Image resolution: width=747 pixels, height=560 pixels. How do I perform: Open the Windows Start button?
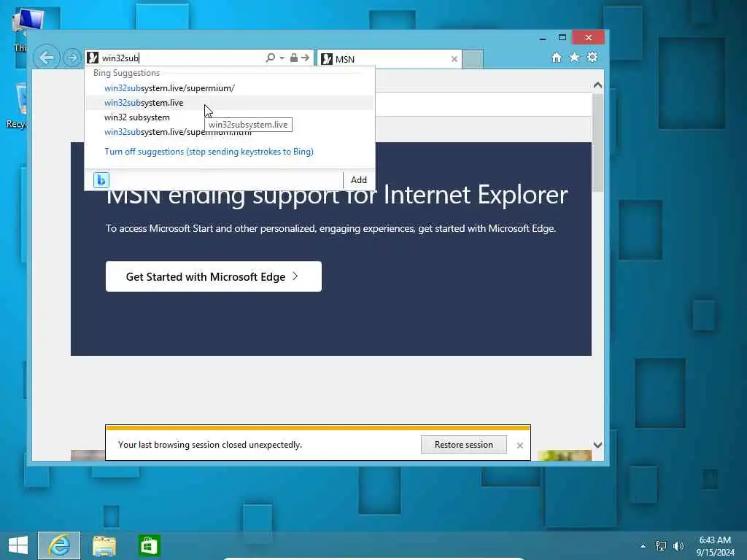click(18, 545)
